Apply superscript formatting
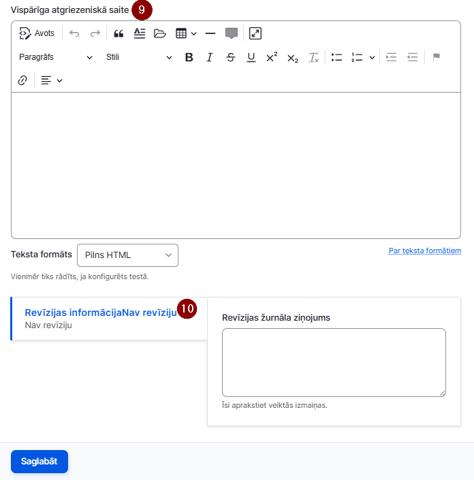This screenshot has width=474, height=480. tap(272, 57)
